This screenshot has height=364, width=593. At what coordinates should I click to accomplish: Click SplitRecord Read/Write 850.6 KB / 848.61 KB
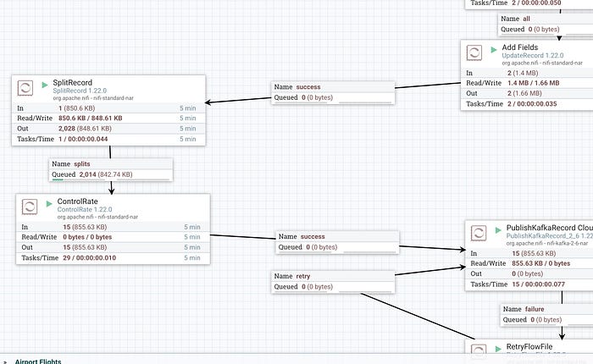91,119
